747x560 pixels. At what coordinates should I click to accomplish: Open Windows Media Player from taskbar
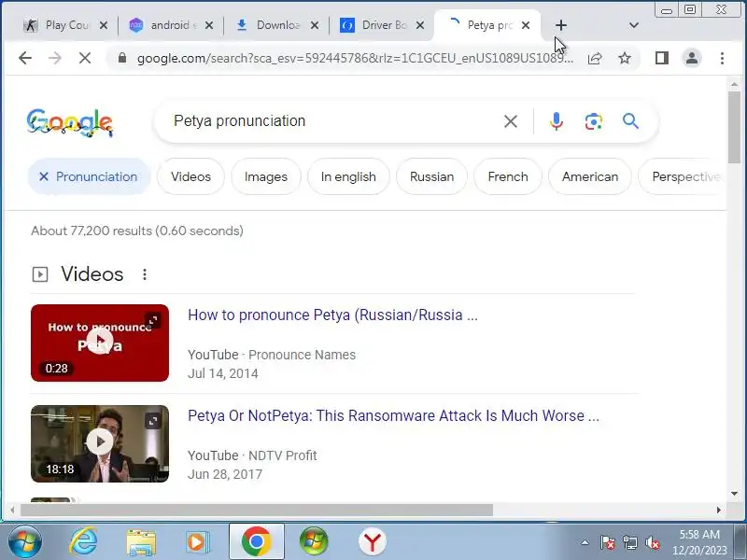197,542
